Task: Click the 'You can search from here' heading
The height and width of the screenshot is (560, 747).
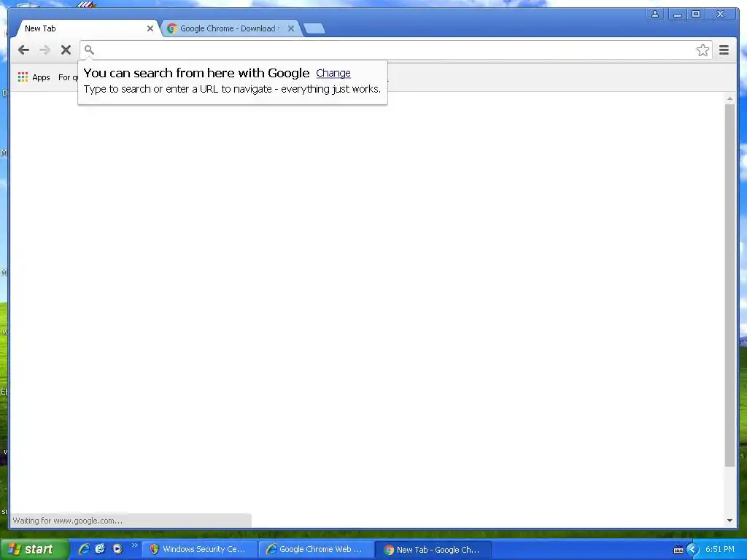Action: 196,73
